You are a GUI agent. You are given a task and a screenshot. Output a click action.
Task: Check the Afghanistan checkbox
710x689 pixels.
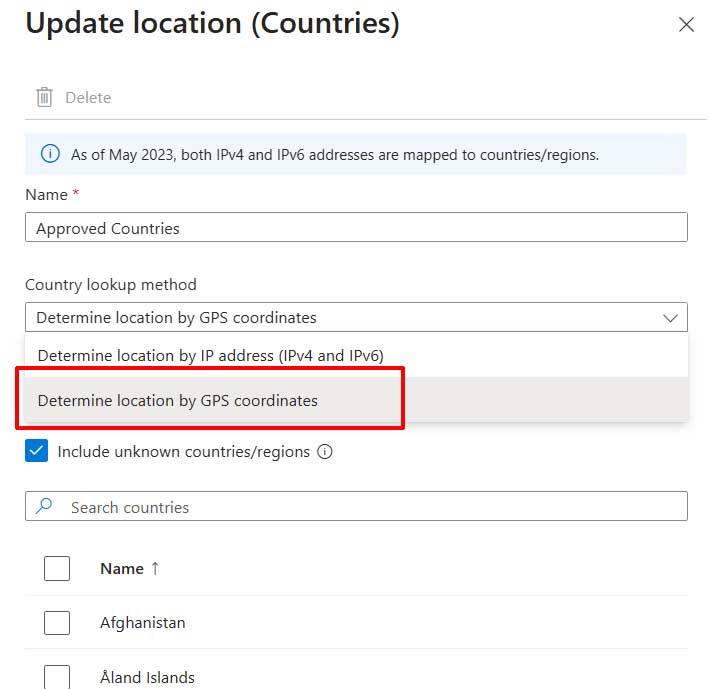(x=57, y=622)
